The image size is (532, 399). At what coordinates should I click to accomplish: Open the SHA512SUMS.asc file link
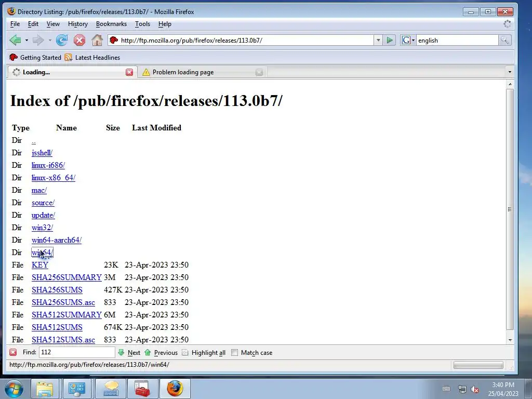[x=63, y=340]
